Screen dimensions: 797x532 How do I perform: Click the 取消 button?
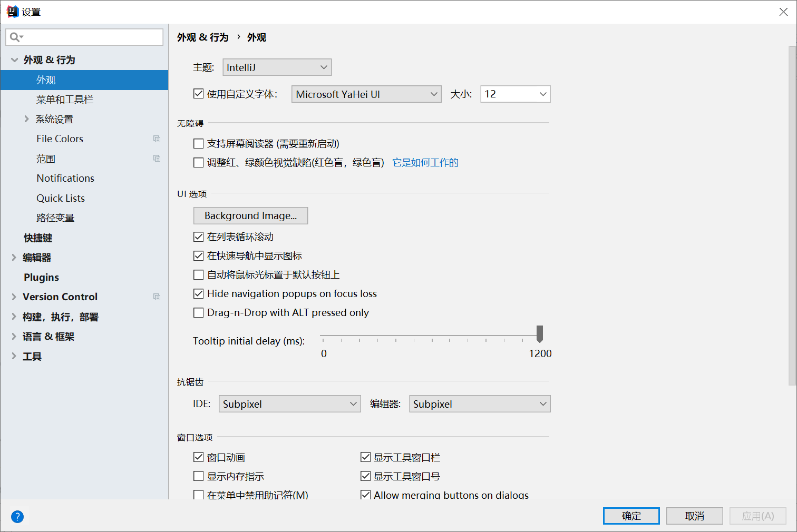[695, 516]
